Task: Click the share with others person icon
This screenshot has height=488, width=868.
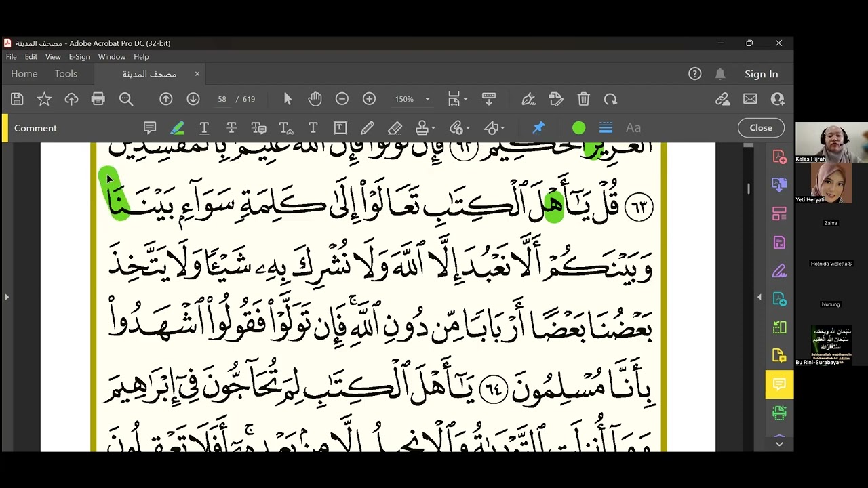Action: point(777,99)
